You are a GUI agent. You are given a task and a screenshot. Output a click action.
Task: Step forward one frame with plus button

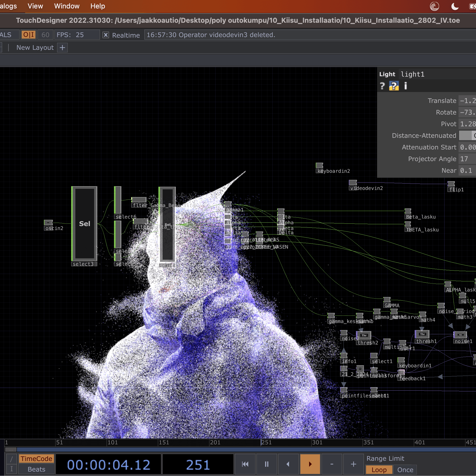coord(353,464)
